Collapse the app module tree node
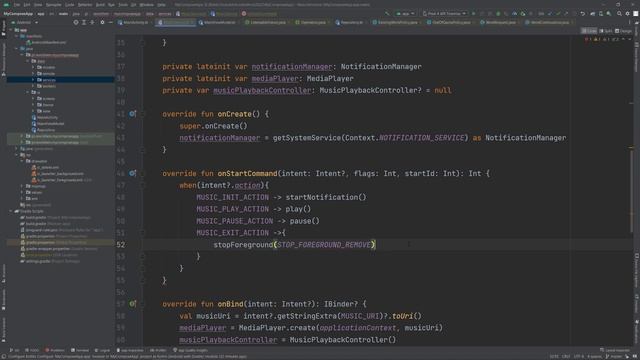This screenshot has height=360, width=640. pyautogui.click(x=11, y=30)
